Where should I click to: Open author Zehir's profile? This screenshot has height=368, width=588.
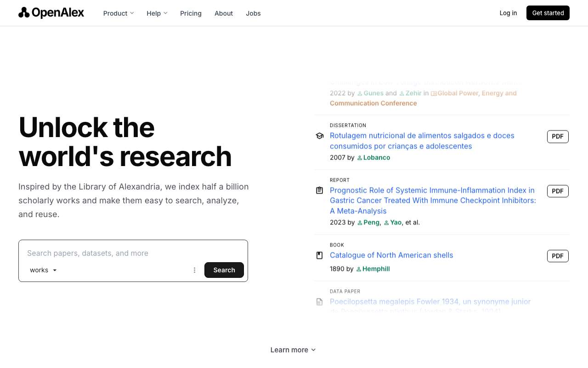tap(413, 93)
